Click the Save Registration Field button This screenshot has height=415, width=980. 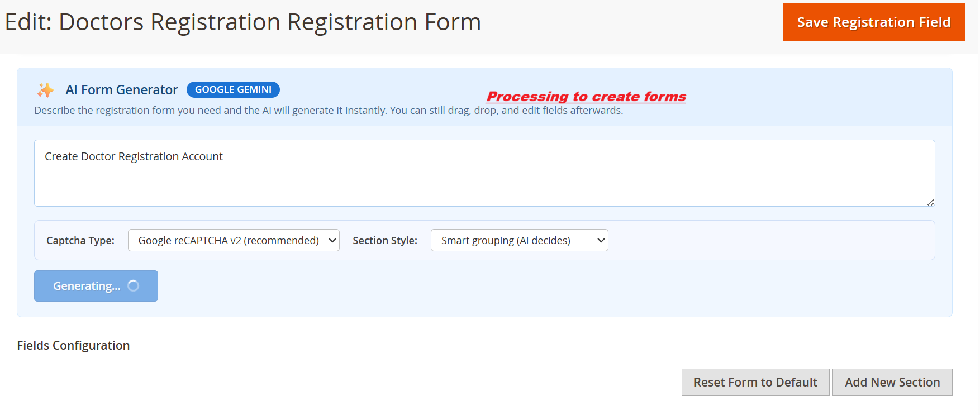click(874, 22)
